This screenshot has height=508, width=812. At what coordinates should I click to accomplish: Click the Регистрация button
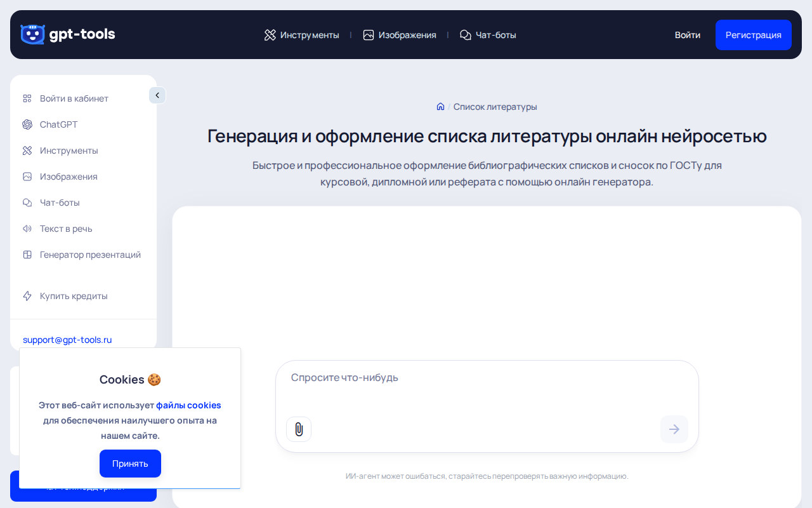pos(754,35)
